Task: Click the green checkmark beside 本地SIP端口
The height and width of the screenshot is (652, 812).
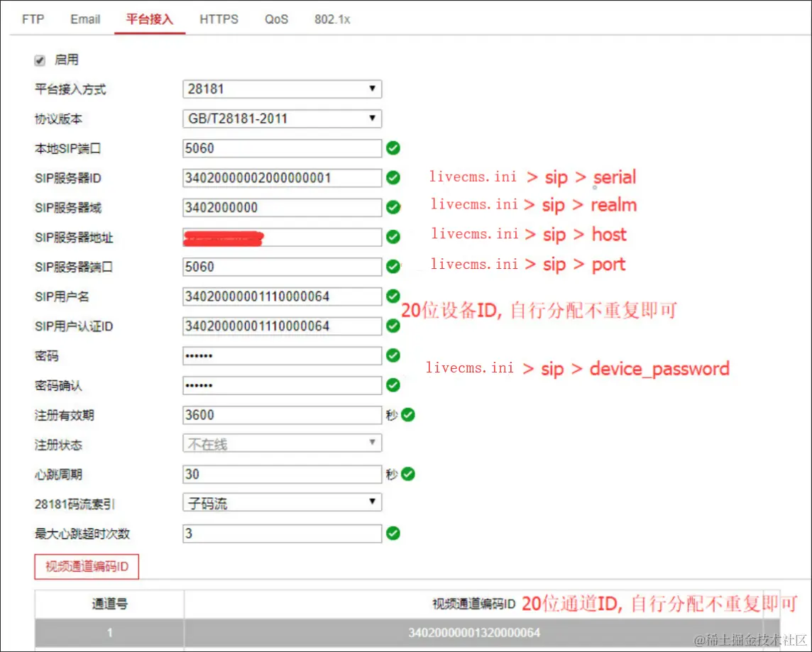Action: 393,148
